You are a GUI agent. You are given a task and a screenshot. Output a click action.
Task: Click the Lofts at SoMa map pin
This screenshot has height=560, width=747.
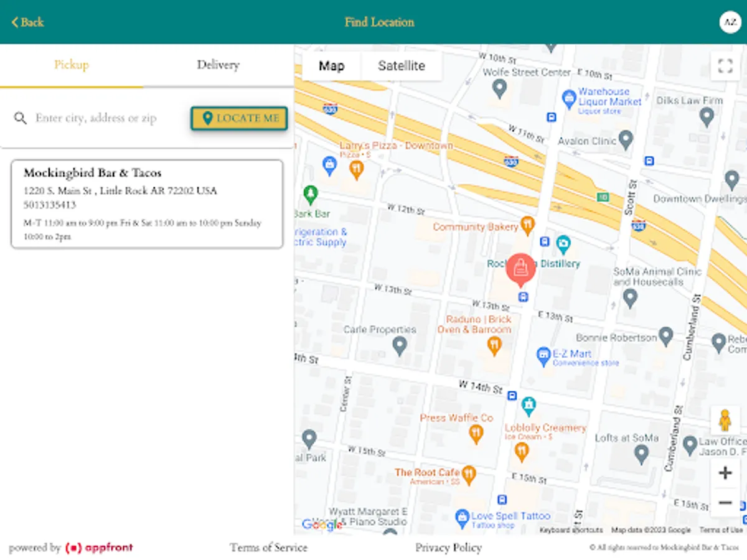click(641, 454)
